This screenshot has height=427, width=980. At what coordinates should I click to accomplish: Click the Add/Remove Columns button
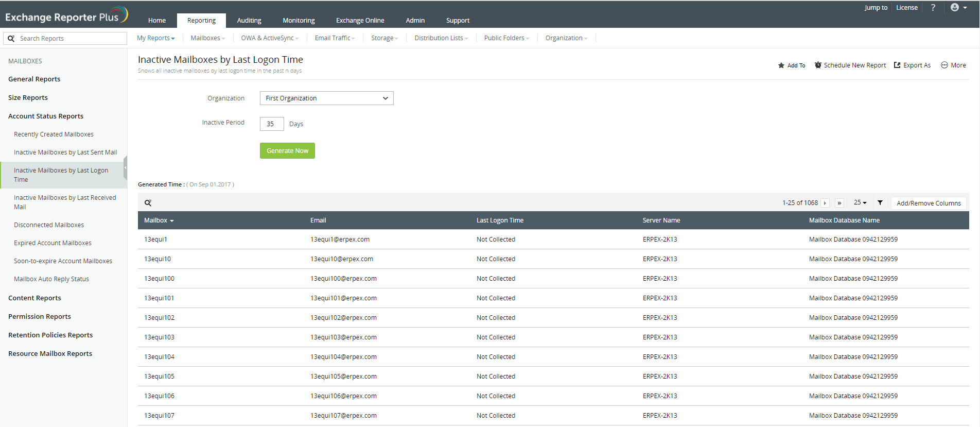[x=929, y=203]
